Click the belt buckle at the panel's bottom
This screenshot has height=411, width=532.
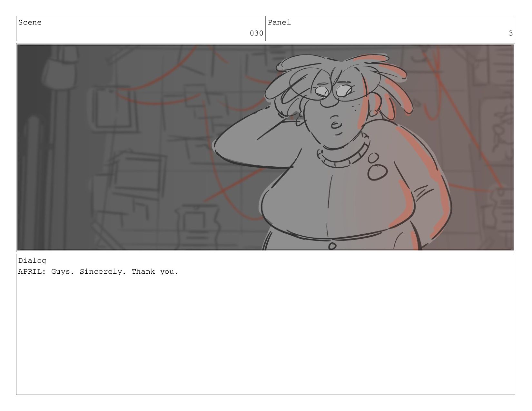click(x=332, y=246)
